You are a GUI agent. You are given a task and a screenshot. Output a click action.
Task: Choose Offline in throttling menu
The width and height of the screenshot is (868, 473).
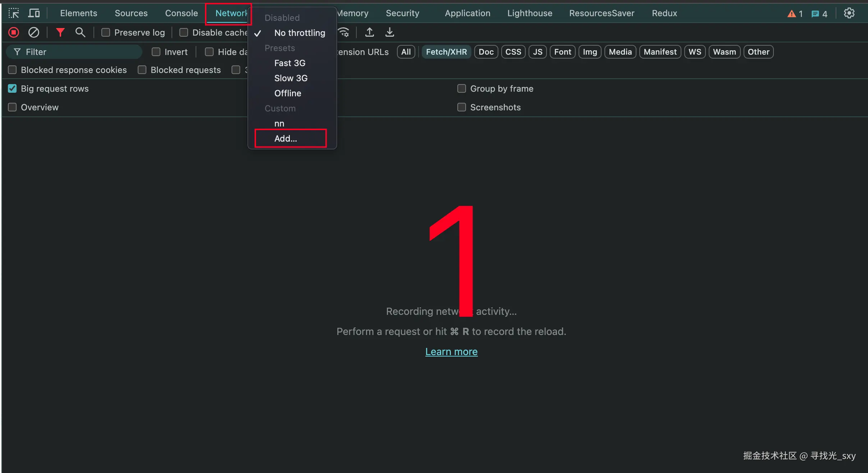tap(287, 93)
